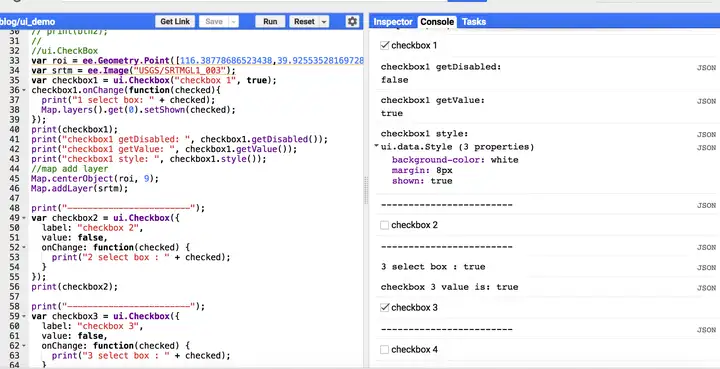The height and width of the screenshot is (369, 720).
Task: Click JSON link beside 'checkbox 3 value is: true'
Action: (x=706, y=288)
